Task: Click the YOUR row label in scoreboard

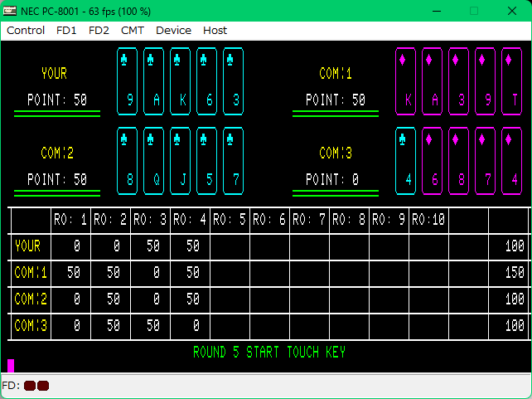Action: click(x=27, y=246)
